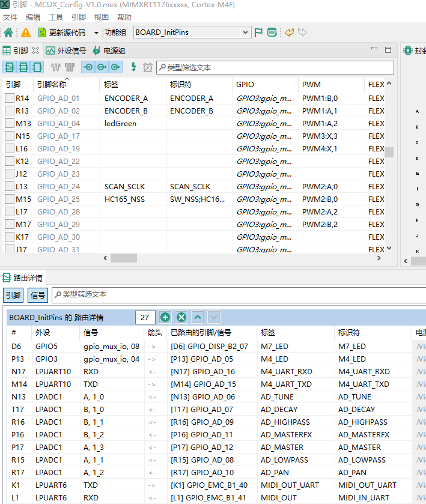Viewport: 426px width, 504px height.
Task: Open the 引脚 menu in menu bar
Action: click(79, 17)
